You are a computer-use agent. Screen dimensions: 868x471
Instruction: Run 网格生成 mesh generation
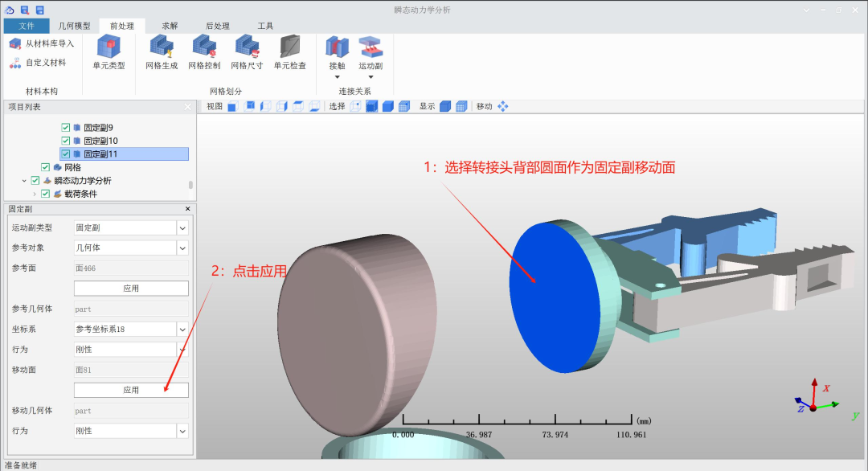162,52
